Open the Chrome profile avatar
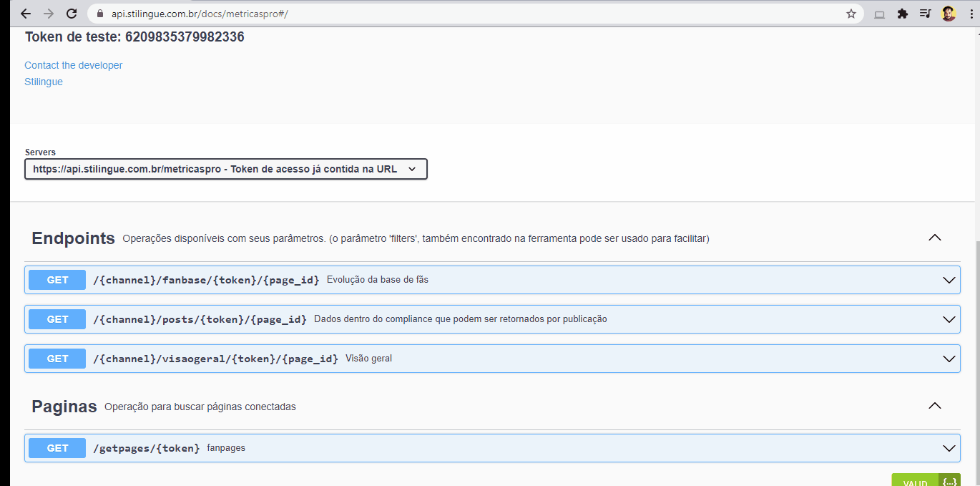Image resolution: width=980 pixels, height=486 pixels. pos(949,14)
